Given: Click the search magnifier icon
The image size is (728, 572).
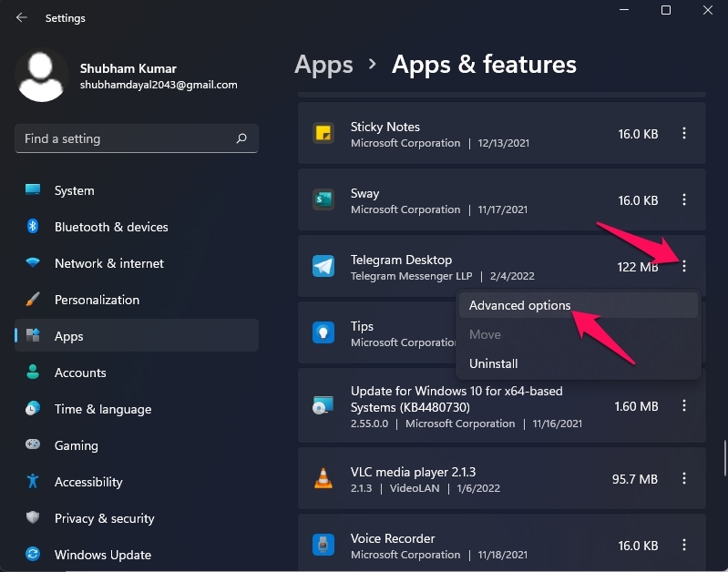Looking at the screenshot, I should click(241, 138).
